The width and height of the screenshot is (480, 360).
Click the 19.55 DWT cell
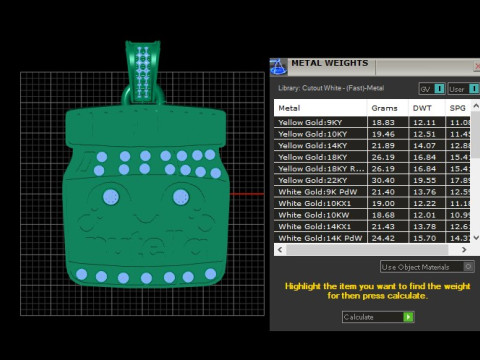[427, 180]
